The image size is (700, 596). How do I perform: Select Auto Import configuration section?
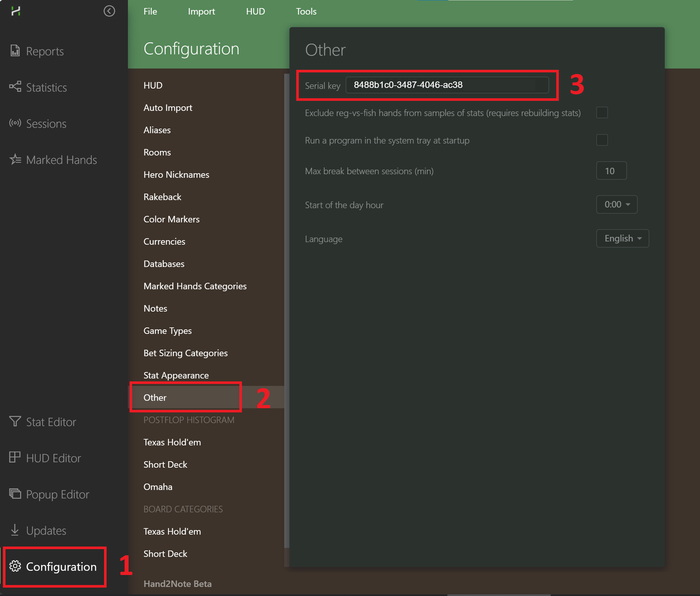tap(168, 108)
